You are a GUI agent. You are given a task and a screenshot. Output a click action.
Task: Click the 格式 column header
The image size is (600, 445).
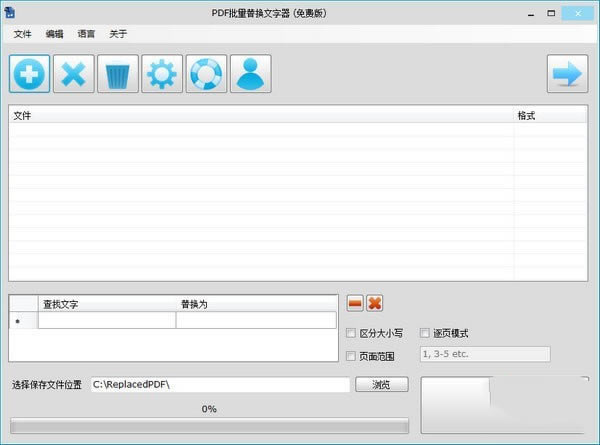point(551,115)
